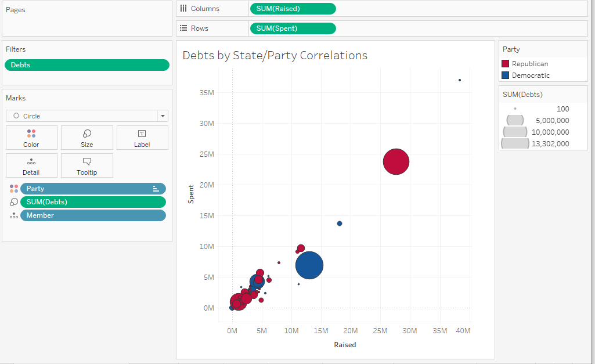
Task: Click the Democratic blue color swatch
Action: click(x=505, y=75)
